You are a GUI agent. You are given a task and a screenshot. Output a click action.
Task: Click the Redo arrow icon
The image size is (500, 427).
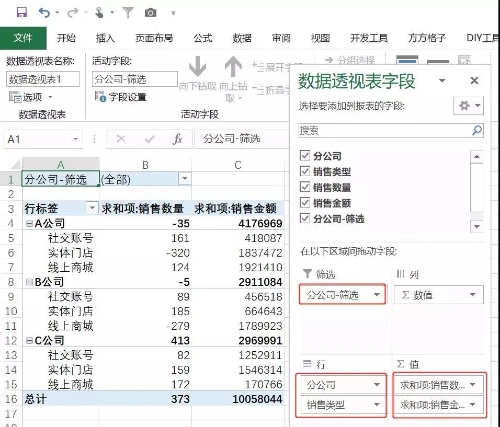pyautogui.click(x=73, y=13)
